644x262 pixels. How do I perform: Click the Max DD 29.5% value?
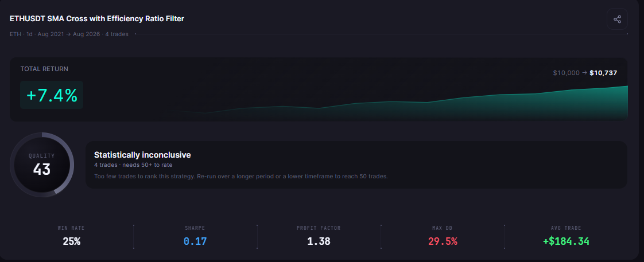tap(443, 241)
